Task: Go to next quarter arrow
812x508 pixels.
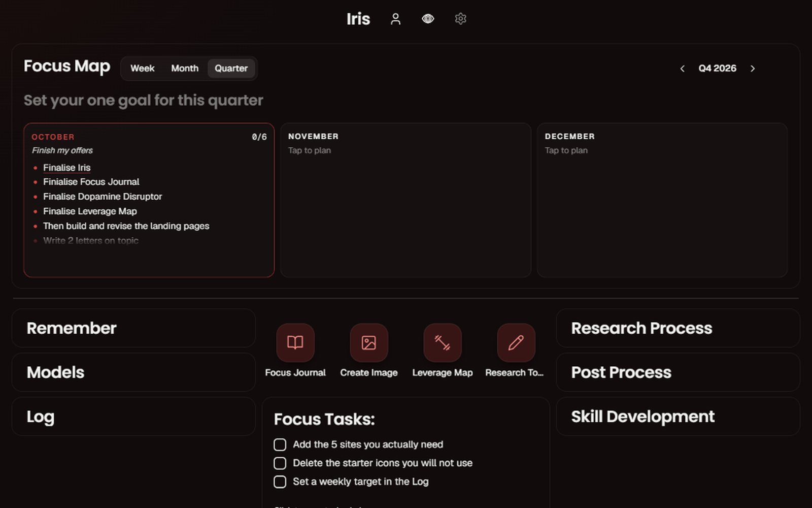Action: pos(753,69)
